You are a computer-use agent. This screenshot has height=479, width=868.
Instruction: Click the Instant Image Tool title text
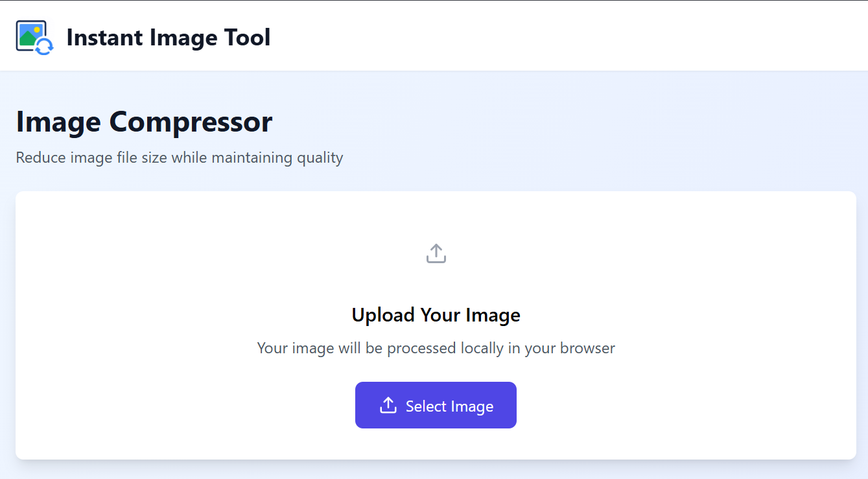tap(168, 37)
